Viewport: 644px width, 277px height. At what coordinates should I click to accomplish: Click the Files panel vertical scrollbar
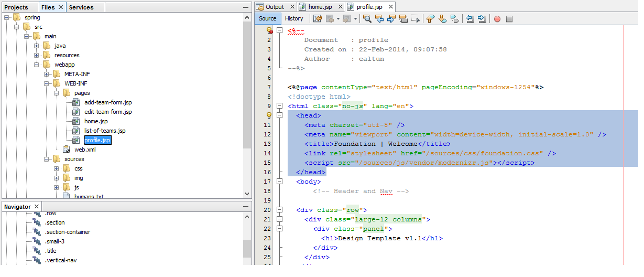(x=247, y=84)
